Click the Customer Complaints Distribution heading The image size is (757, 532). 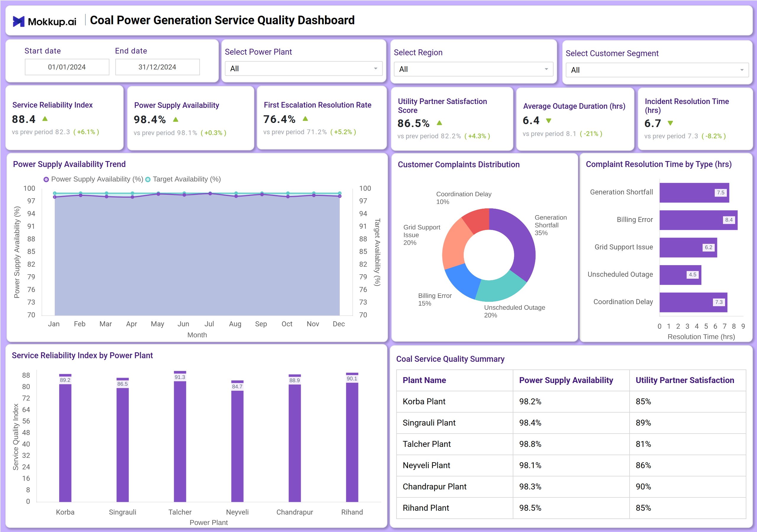459,165
